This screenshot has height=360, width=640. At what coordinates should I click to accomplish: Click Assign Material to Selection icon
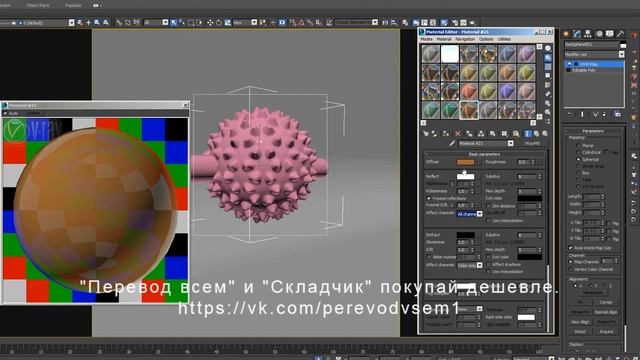point(446,133)
